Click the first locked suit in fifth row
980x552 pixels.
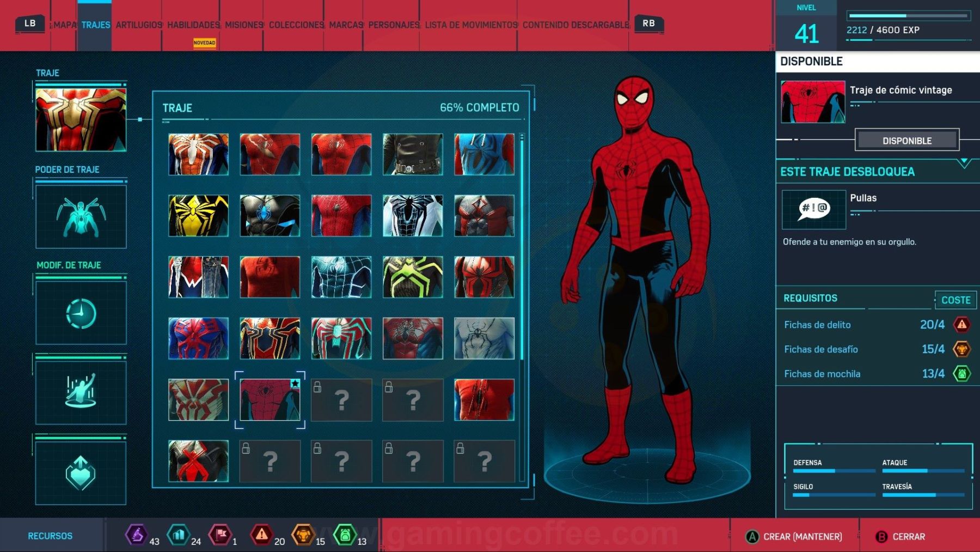[x=341, y=400]
